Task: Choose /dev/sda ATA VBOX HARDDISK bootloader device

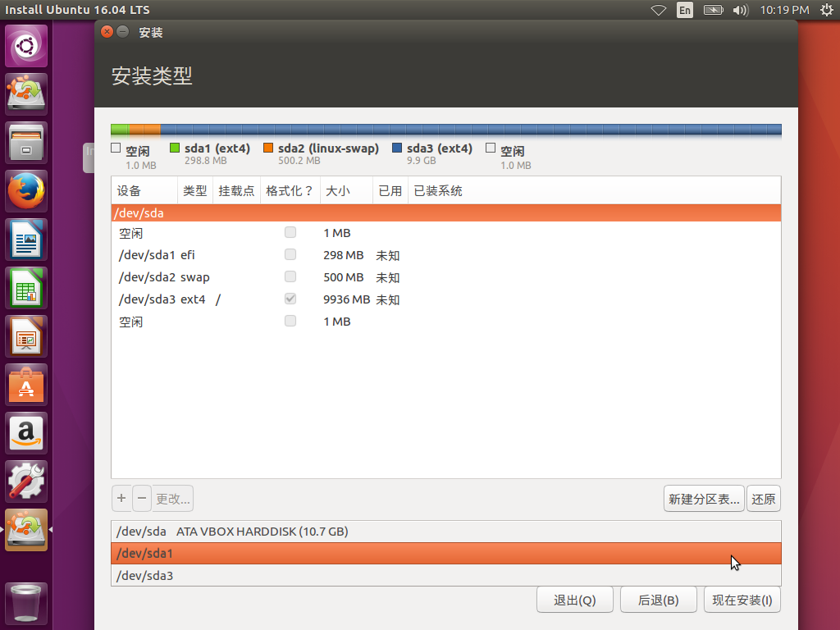Action: pyautogui.click(x=445, y=532)
